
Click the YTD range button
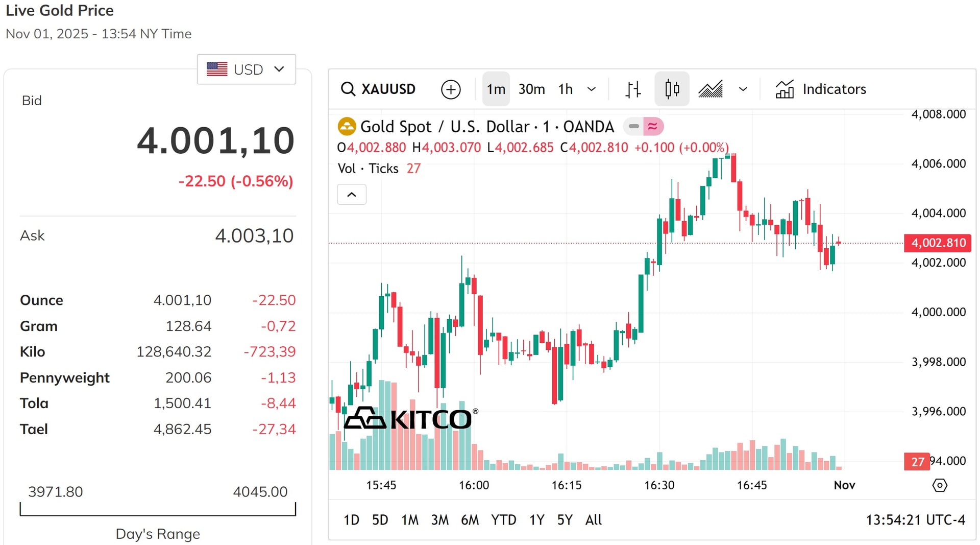504,520
